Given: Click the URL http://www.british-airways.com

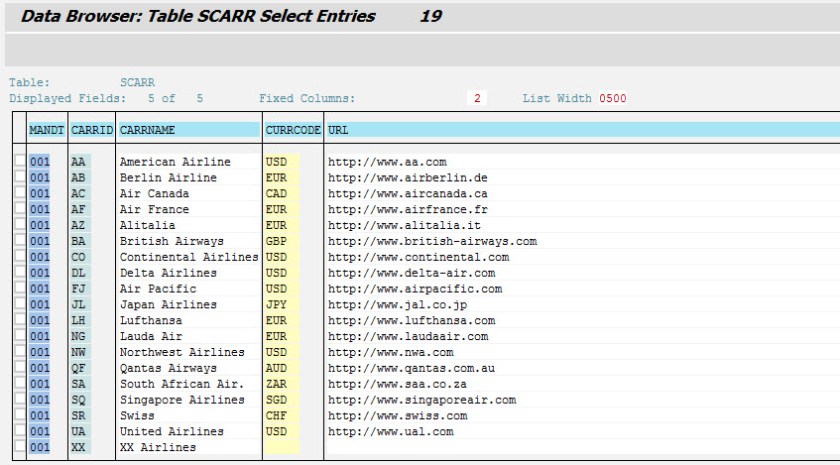Looking at the screenshot, I should [432, 241].
